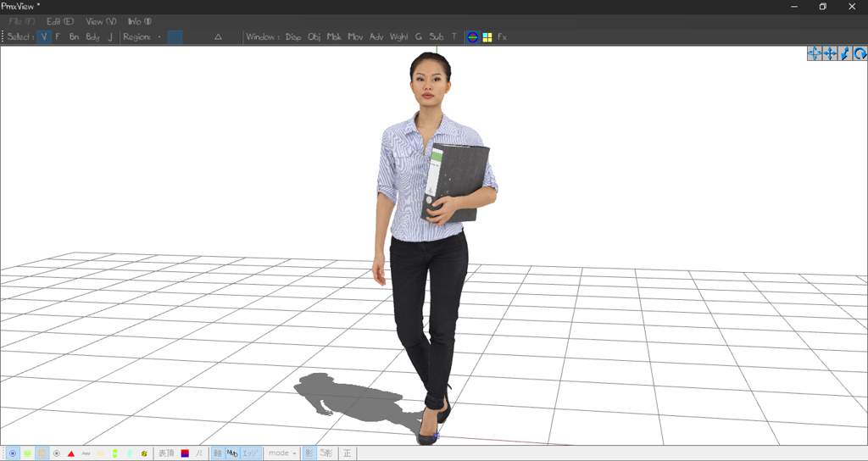Open the Adv window
This screenshot has width=868, height=461.
pyautogui.click(x=376, y=37)
